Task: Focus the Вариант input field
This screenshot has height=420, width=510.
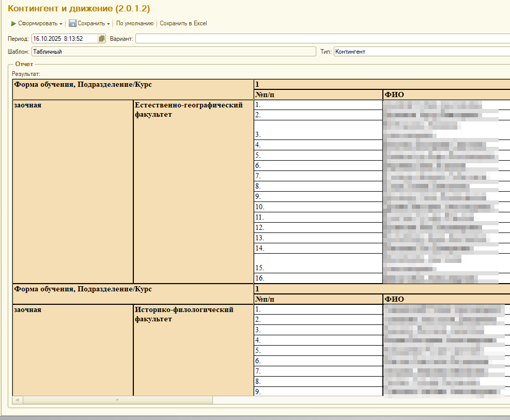Action: pyautogui.click(x=320, y=39)
